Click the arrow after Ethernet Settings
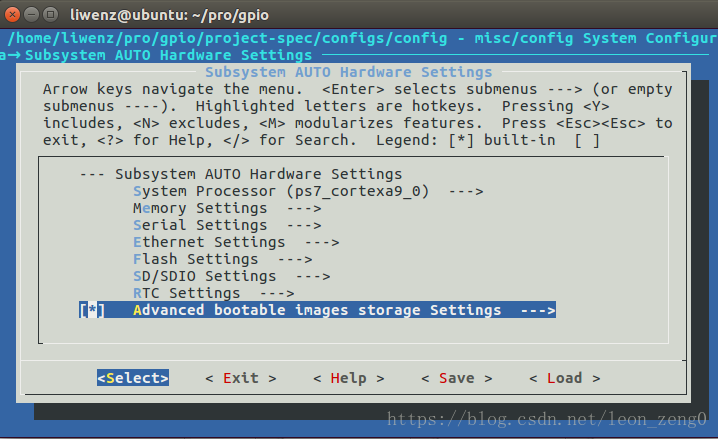The height and width of the screenshot is (439, 718). point(322,242)
